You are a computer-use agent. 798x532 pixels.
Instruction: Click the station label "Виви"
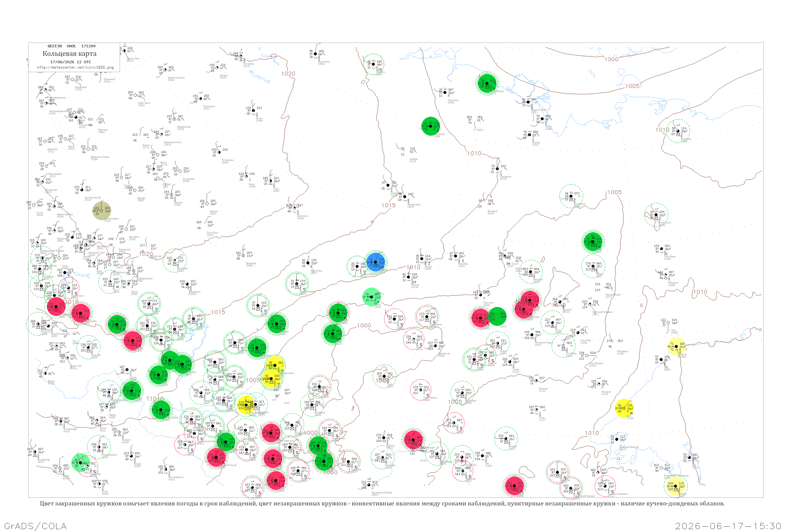252,184
